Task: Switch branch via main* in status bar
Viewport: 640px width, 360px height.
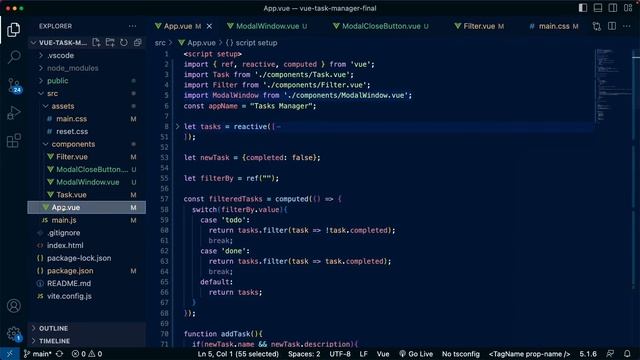Action: pos(37,354)
